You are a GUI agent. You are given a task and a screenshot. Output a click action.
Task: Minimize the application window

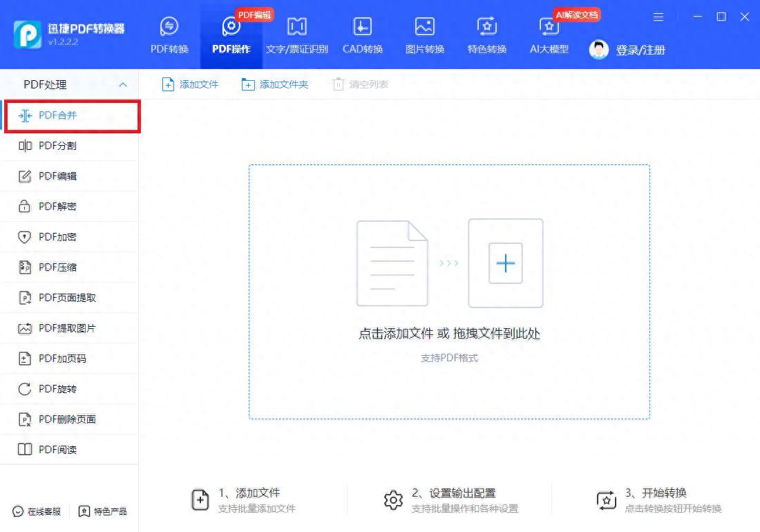(698, 17)
